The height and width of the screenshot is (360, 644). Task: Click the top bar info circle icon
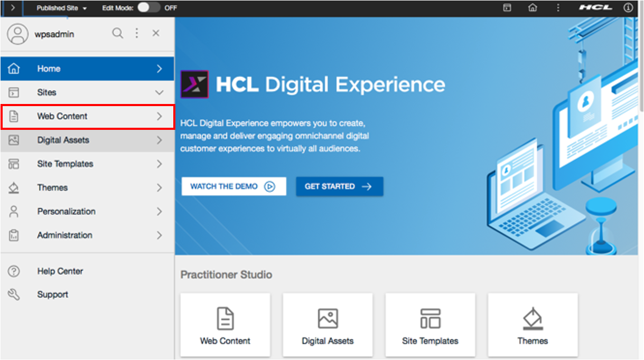(x=628, y=8)
